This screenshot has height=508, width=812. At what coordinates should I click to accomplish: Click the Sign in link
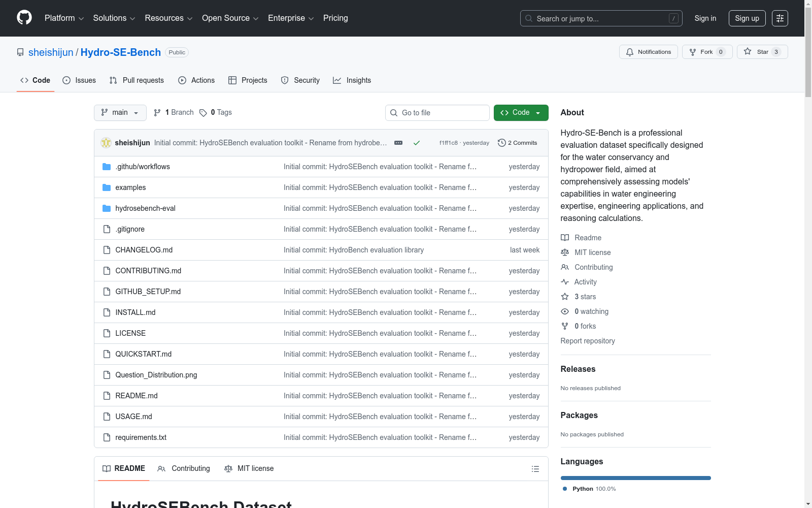coord(705,18)
